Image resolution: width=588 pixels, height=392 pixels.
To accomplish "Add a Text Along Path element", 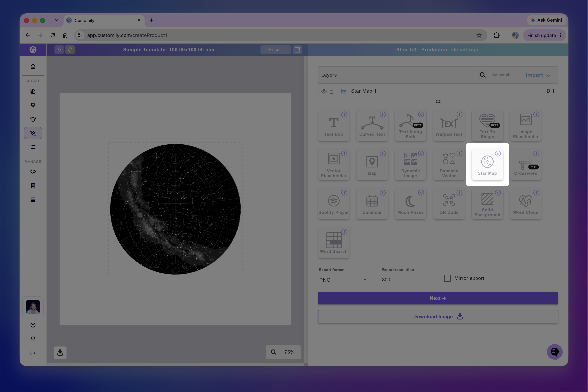I will click(410, 126).
